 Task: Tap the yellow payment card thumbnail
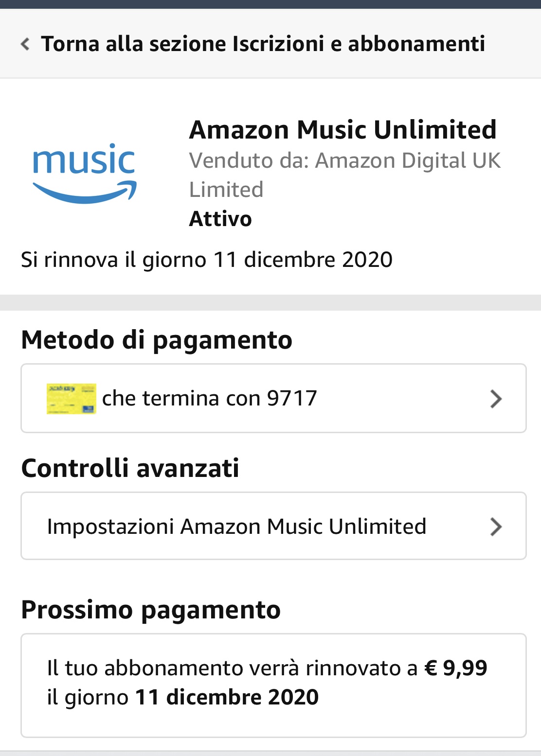pos(72,399)
